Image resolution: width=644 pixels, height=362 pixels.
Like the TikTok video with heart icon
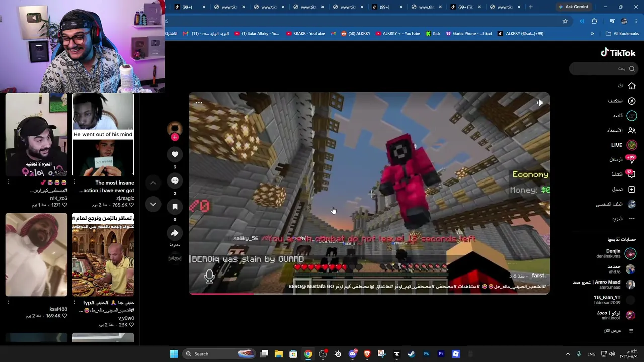coord(175,154)
